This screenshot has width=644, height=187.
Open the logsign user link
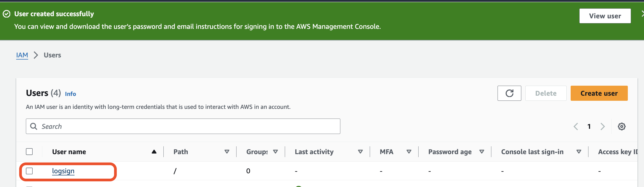(63, 171)
